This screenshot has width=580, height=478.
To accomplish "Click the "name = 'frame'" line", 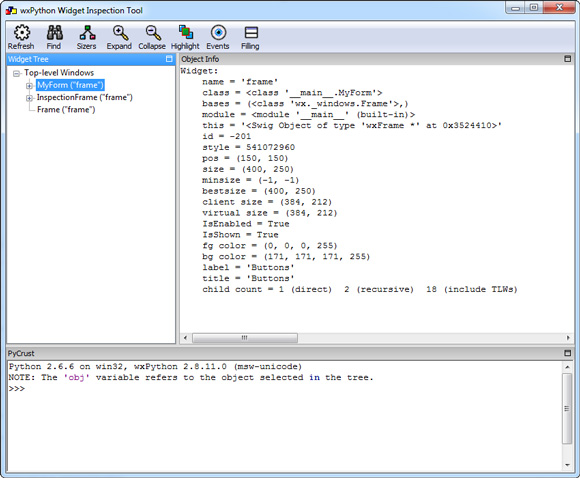I will point(240,82).
